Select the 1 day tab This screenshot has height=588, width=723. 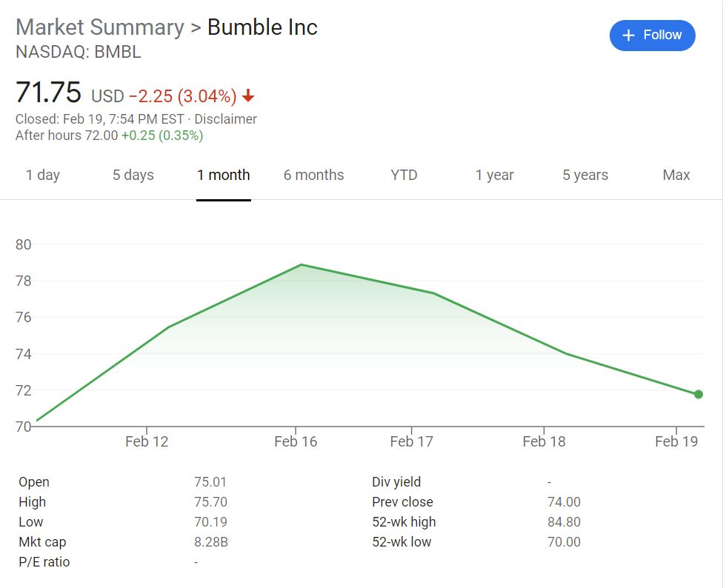[43, 176]
